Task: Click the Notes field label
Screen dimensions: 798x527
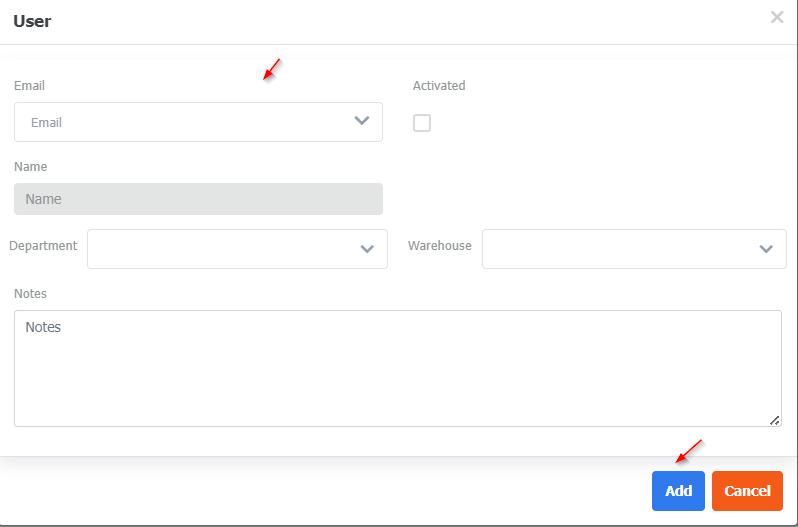Action: click(x=30, y=294)
